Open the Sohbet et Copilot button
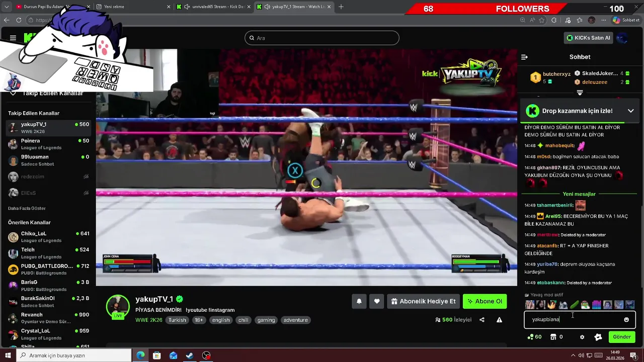This screenshot has height=362, width=644. point(626,20)
